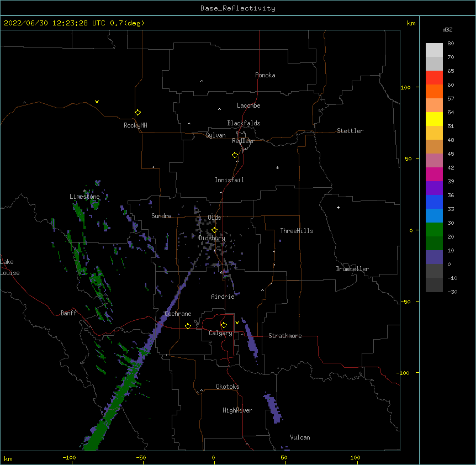This screenshot has width=476, height=465.
Task: Select the orange 57-60 dBZ legend swatch
Action: pyautogui.click(x=434, y=91)
